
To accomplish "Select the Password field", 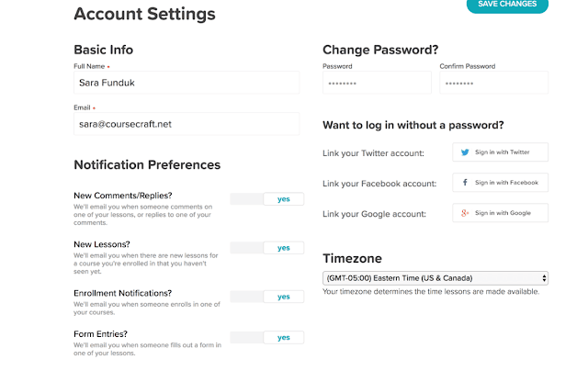I will click(377, 83).
